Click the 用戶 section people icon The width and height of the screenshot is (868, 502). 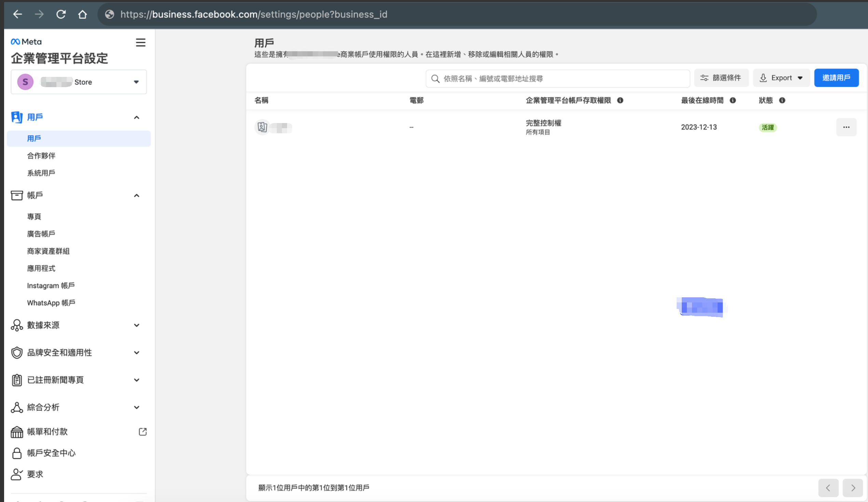pyautogui.click(x=17, y=117)
